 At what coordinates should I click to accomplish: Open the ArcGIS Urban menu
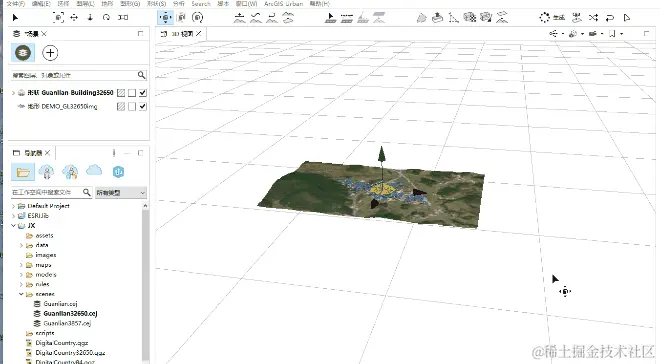click(283, 3)
